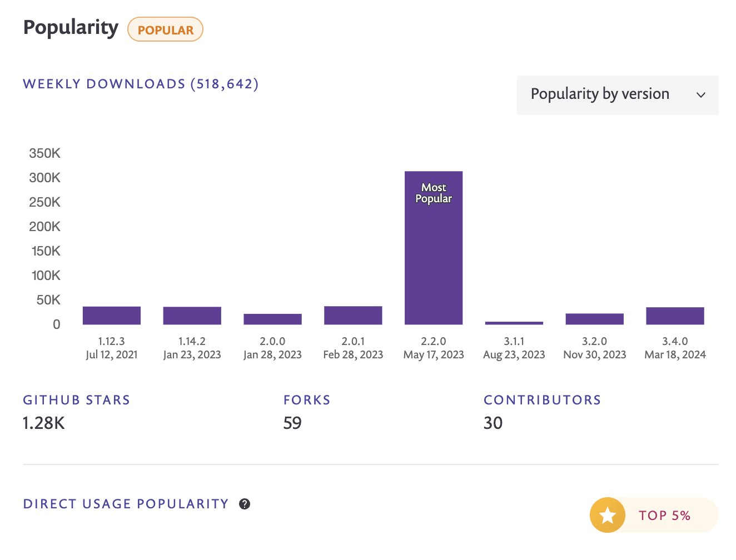Click the bar for version 2.0.1
Screen dimensions: 736x560
click(x=353, y=315)
